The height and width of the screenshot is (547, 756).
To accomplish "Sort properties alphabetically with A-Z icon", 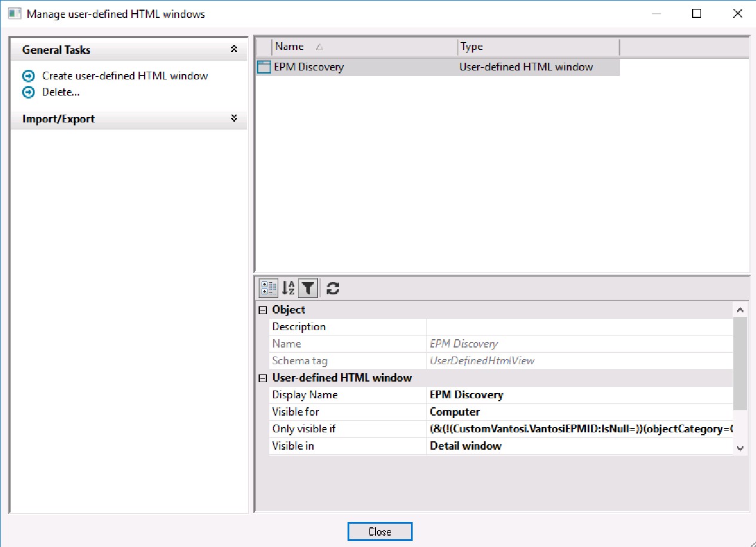I will pos(287,288).
